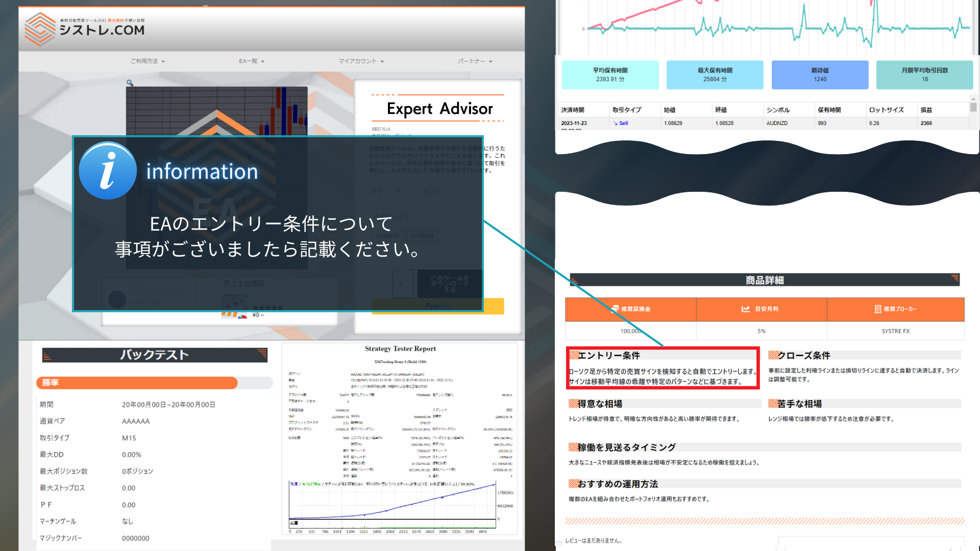980x551 pixels.
Task: Click the 目安月利 chart icon
Action: (746, 309)
